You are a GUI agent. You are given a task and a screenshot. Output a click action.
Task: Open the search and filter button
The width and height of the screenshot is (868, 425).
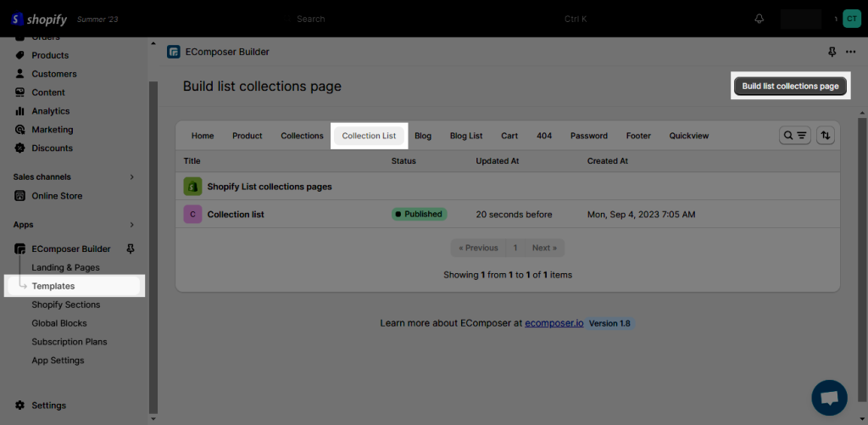coord(795,135)
